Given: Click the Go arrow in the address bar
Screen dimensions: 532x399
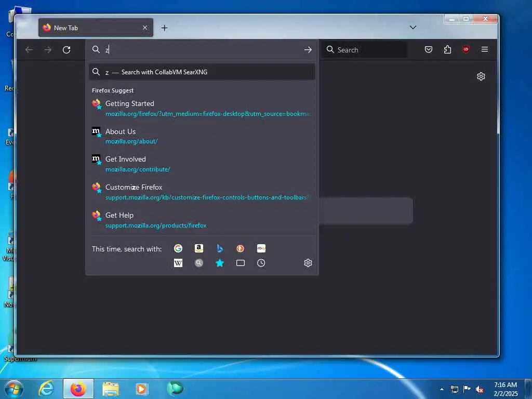Looking at the screenshot, I should tap(308, 50).
